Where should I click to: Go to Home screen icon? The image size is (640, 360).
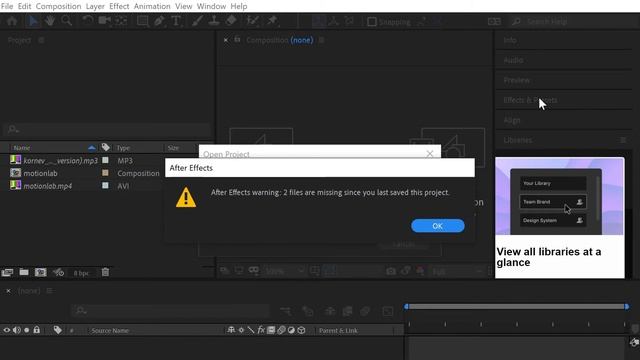coord(12,21)
